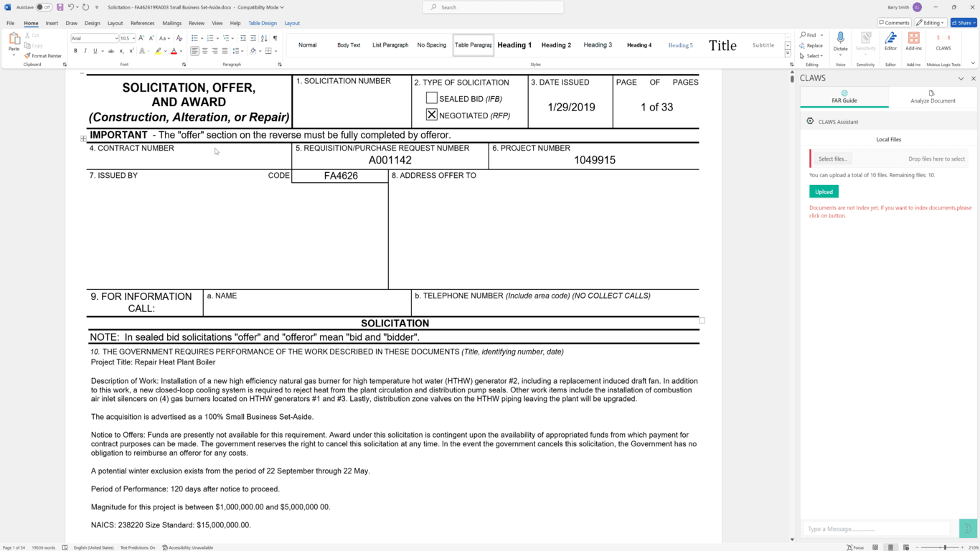This screenshot has height=551, width=980.
Task: Toggle AutoSave switch
Action: pyautogui.click(x=44, y=7)
